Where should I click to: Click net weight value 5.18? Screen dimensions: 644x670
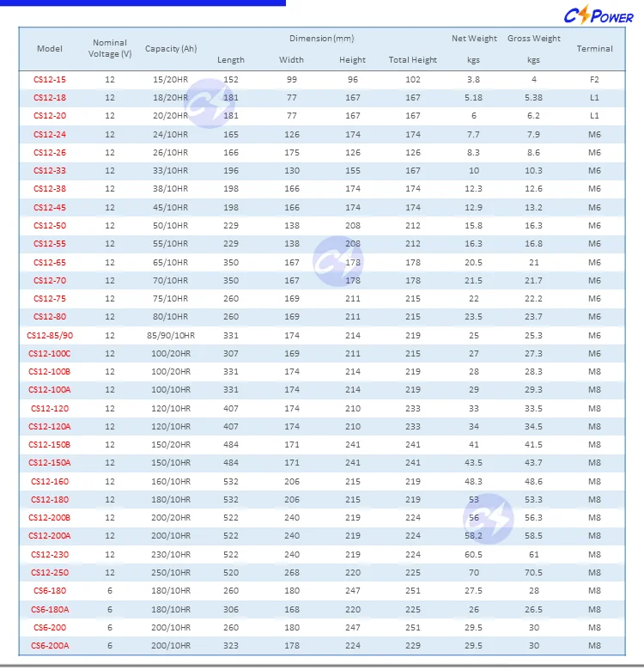[474, 97]
